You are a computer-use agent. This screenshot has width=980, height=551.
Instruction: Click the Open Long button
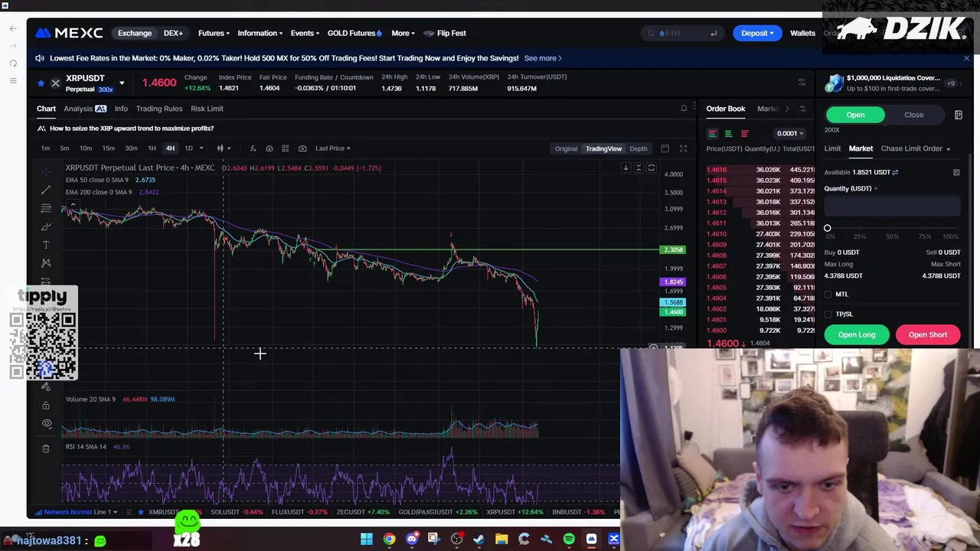(857, 334)
